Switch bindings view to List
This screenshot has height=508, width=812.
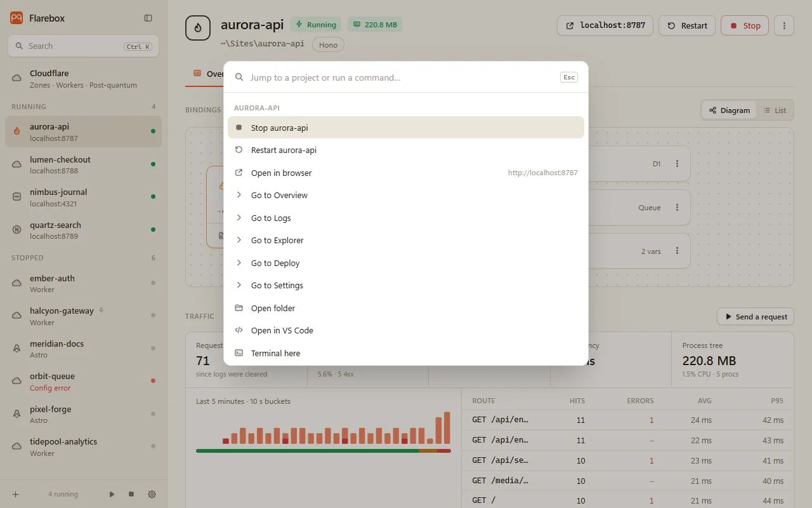tap(775, 110)
